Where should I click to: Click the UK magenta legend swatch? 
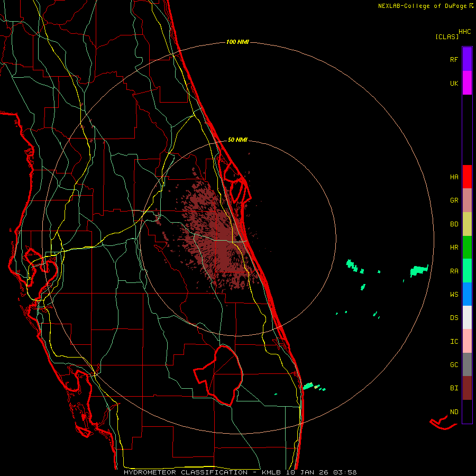pyautogui.click(x=467, y=83)
